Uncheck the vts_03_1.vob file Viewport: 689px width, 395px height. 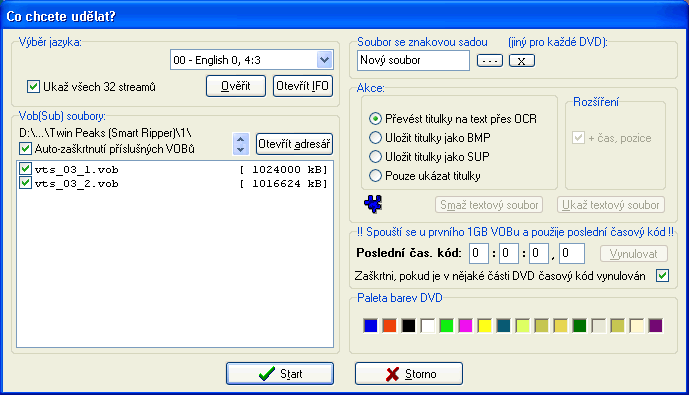click(25, 169)
